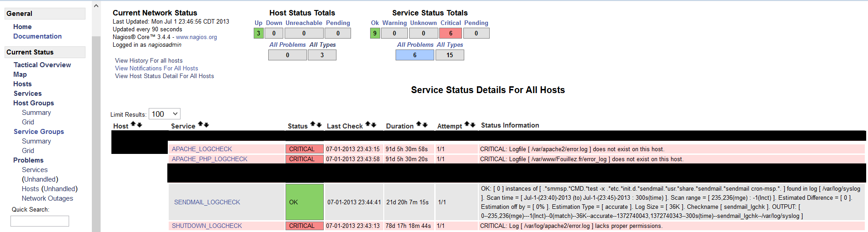Sort Last Check ascending with up arrow
This screenshot has width=868, height=232.
(367, 124)
